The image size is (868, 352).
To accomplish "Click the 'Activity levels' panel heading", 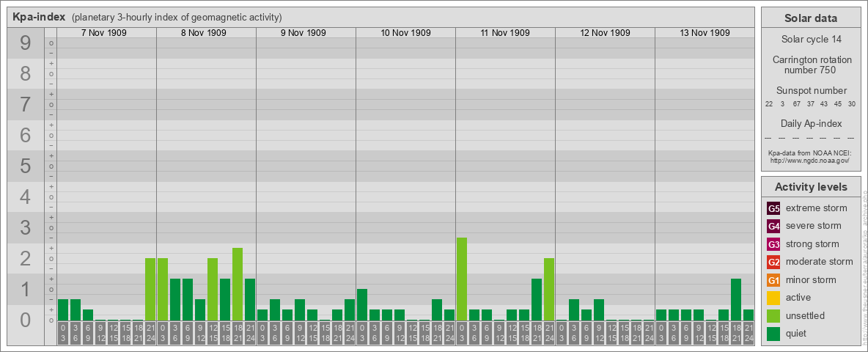I will point(811,187).
